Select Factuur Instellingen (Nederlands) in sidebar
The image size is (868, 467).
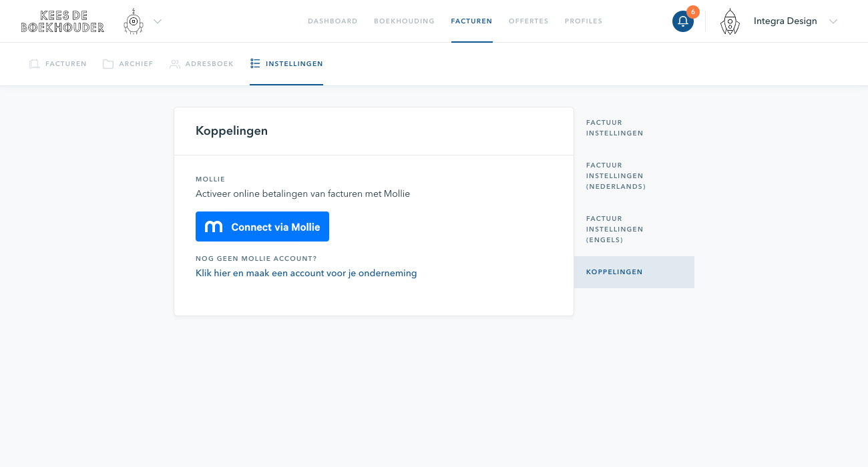click(614, 175)
